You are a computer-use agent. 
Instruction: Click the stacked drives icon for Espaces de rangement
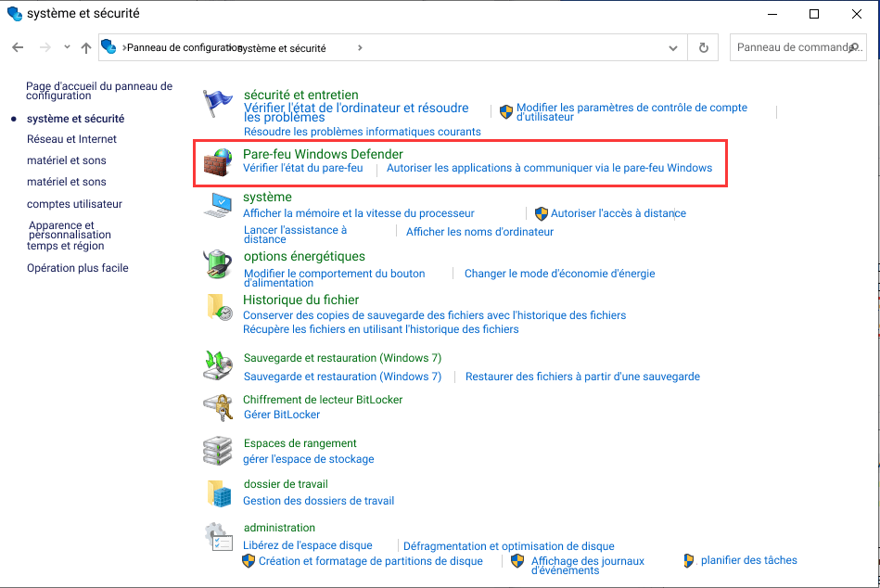pyautogui.click(x=218, y=451)
